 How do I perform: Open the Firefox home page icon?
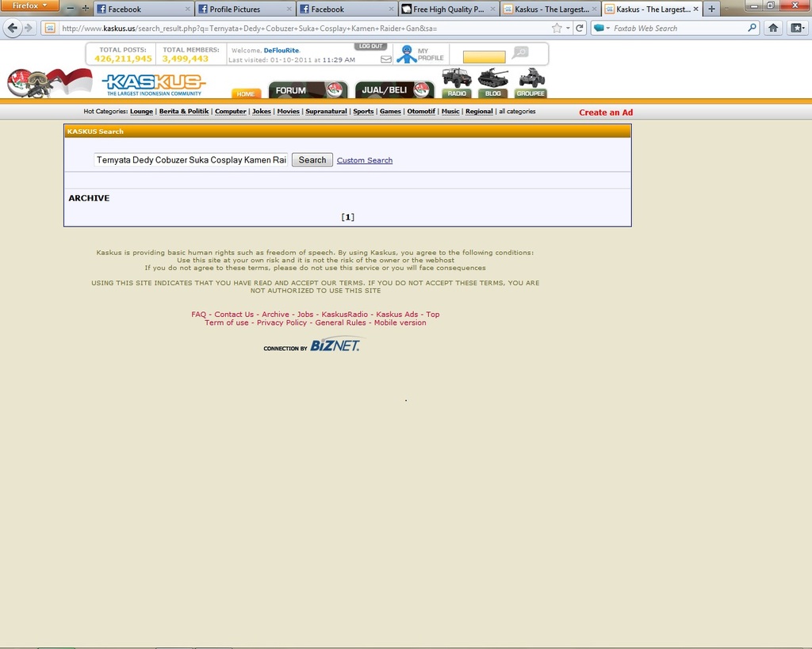pos(773,28)
